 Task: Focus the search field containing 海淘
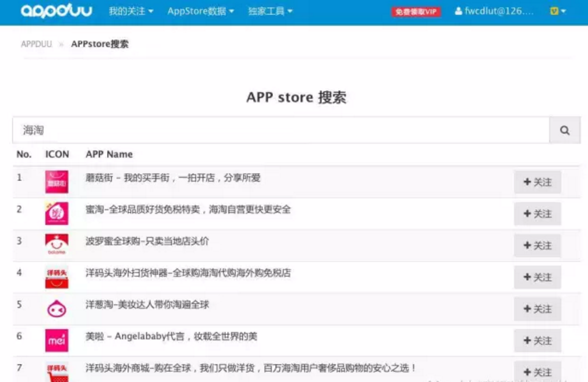(x=281, y=130)
